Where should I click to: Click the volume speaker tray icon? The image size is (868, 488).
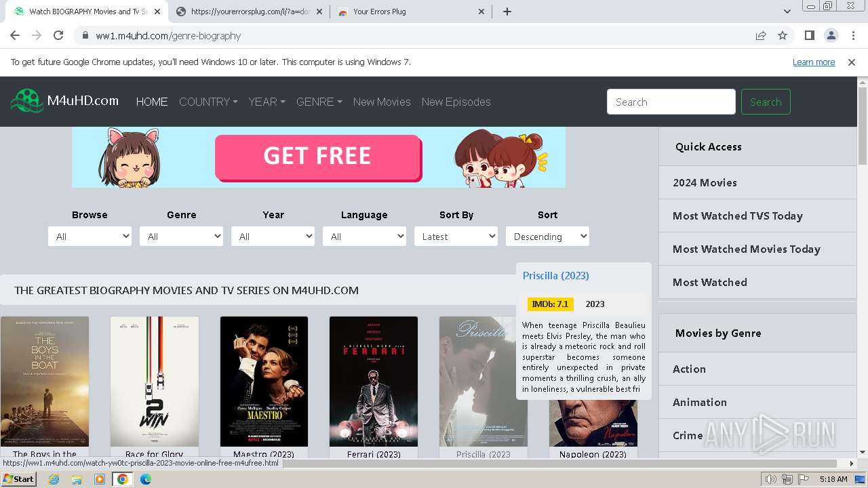(x=771, y=479)
